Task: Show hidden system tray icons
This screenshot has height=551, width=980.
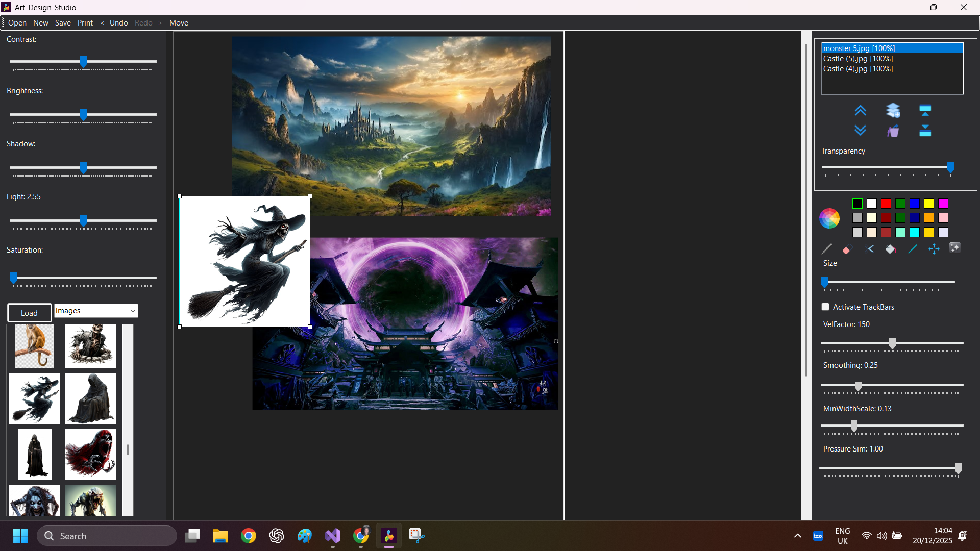Action: pyautogui.click(x=797, y=536)
